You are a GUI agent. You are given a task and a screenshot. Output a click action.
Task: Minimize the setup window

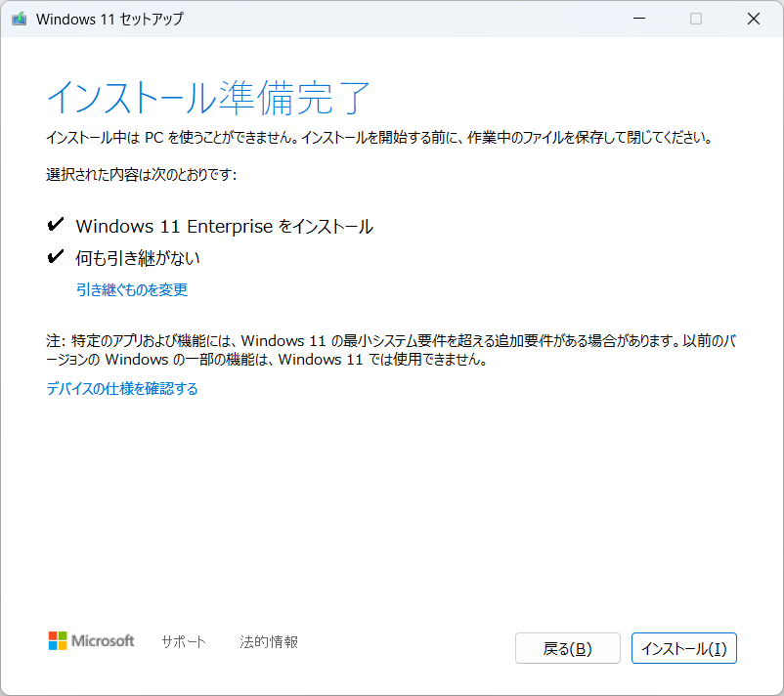pos(639,19)
